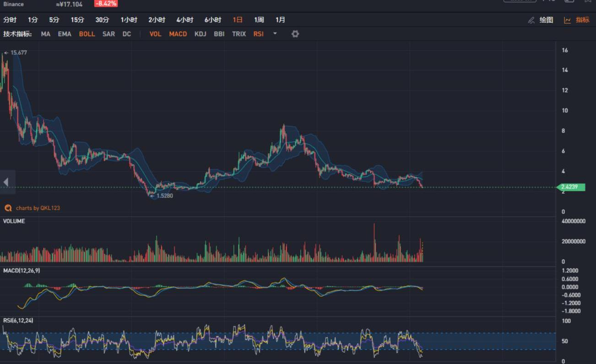Disable the MACD sub-chart indicator

pos(178,34)
